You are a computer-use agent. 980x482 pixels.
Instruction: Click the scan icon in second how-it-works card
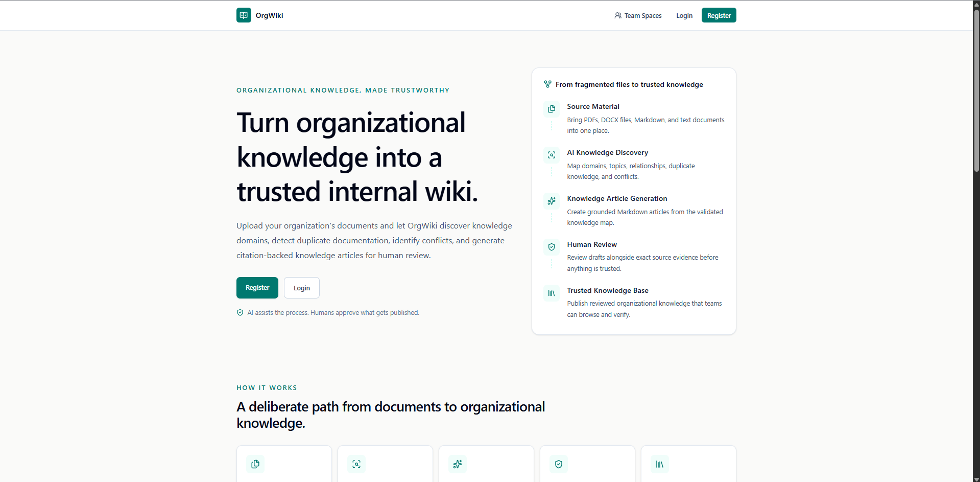point(356,464)
